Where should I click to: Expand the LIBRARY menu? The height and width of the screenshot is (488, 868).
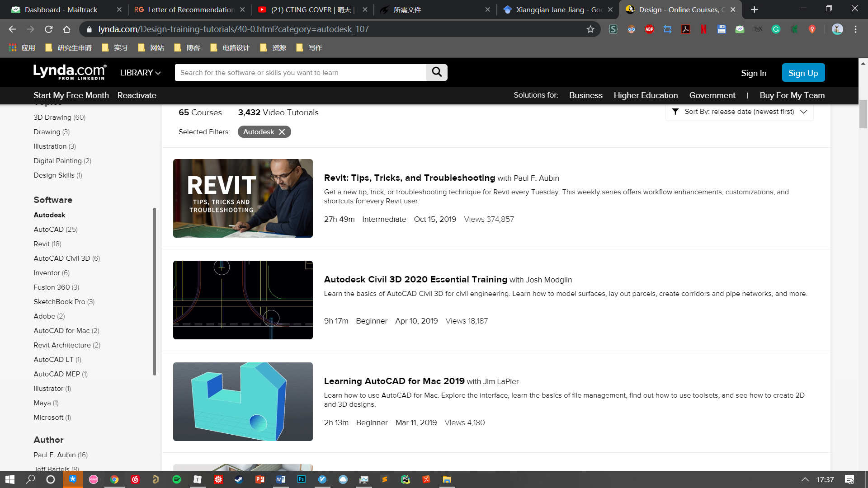140,73
